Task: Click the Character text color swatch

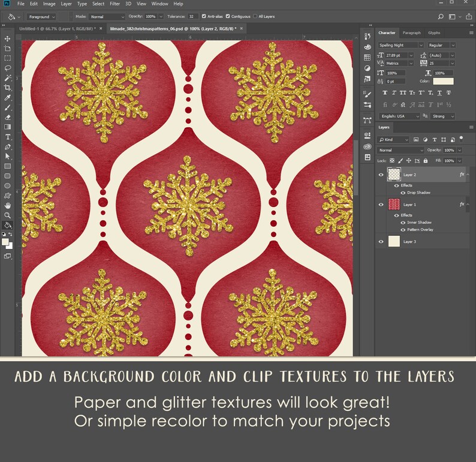Action: 443,81
